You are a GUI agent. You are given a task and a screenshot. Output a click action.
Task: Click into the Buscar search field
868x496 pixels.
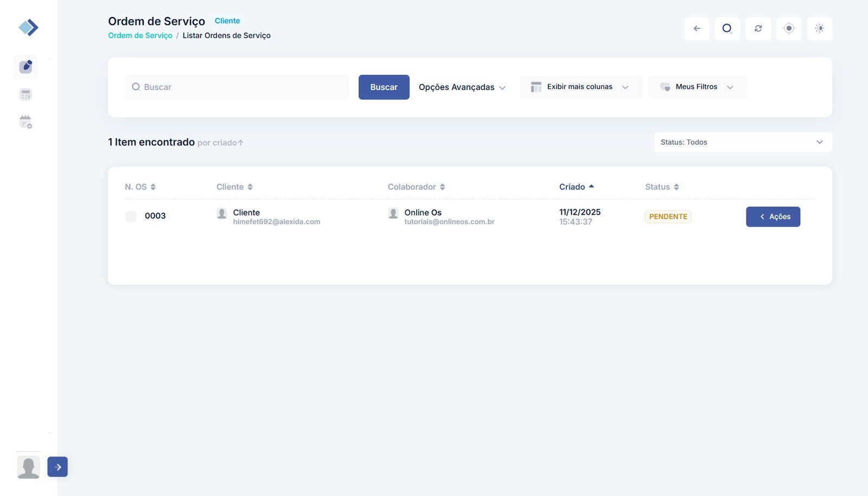239,87
